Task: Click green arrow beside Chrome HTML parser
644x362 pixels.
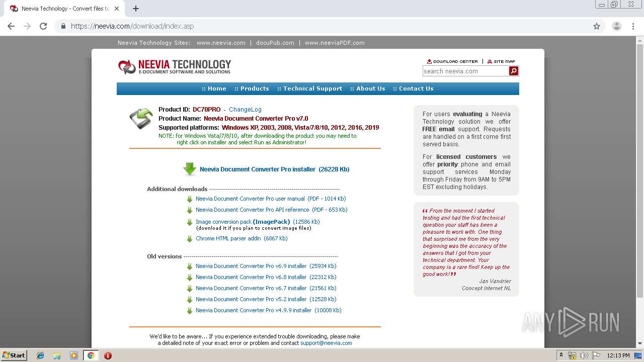Action: point(190,239)
